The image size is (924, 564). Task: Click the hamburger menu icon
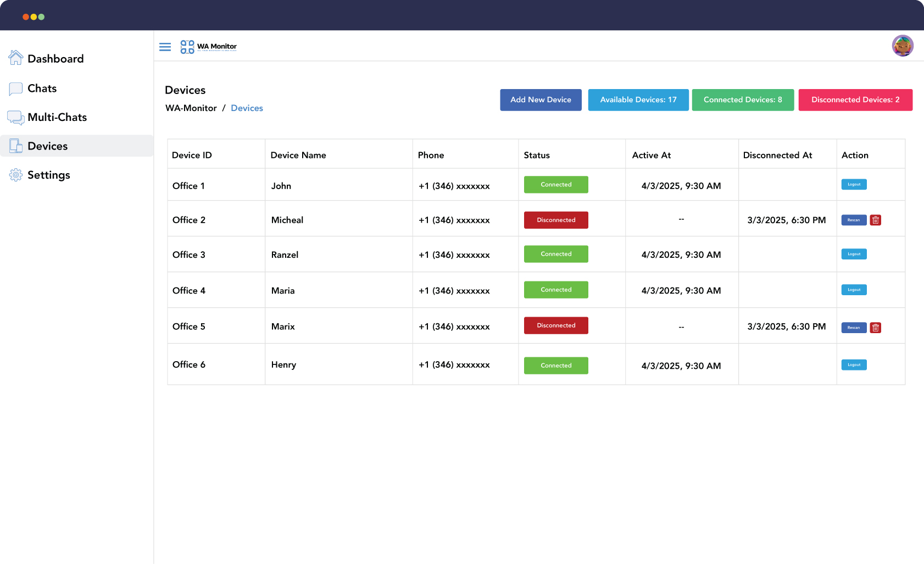pyautogui.click(x=165, y=47)
